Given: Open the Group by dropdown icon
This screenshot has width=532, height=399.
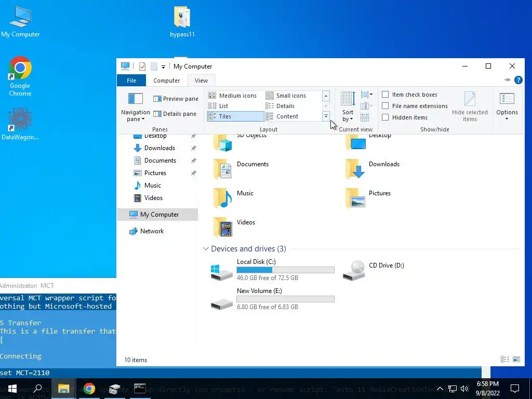Looking at the screenshot, I should 367,95.
